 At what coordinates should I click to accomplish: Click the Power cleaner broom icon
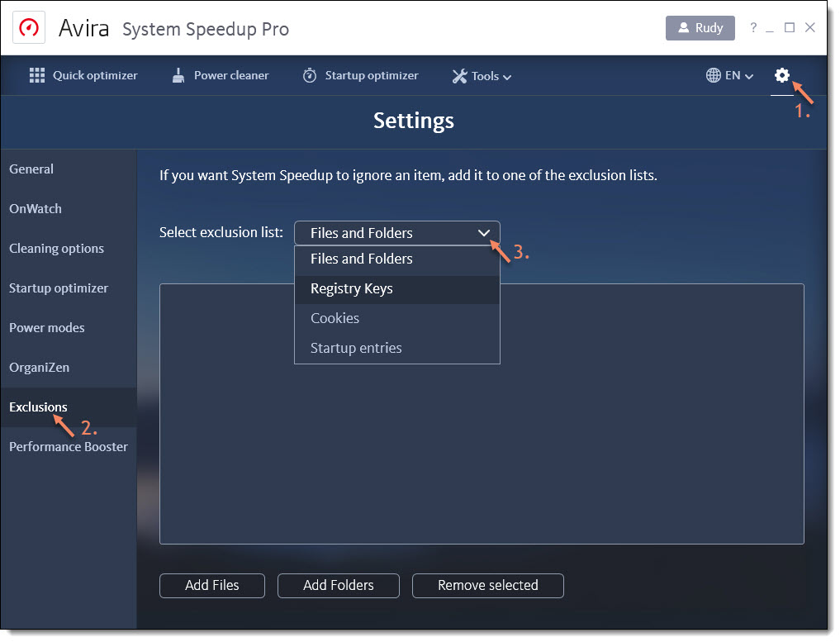[x=178, y=75]
